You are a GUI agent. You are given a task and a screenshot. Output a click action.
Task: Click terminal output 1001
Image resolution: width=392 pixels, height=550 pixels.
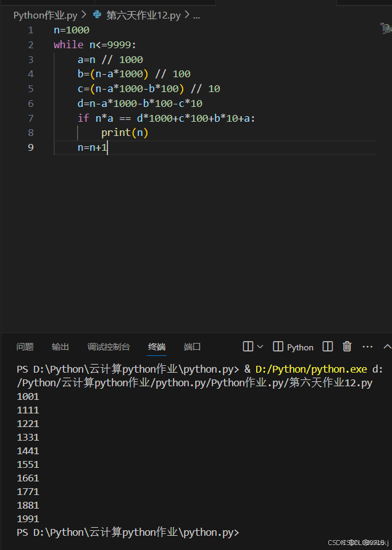coord(28,396)
